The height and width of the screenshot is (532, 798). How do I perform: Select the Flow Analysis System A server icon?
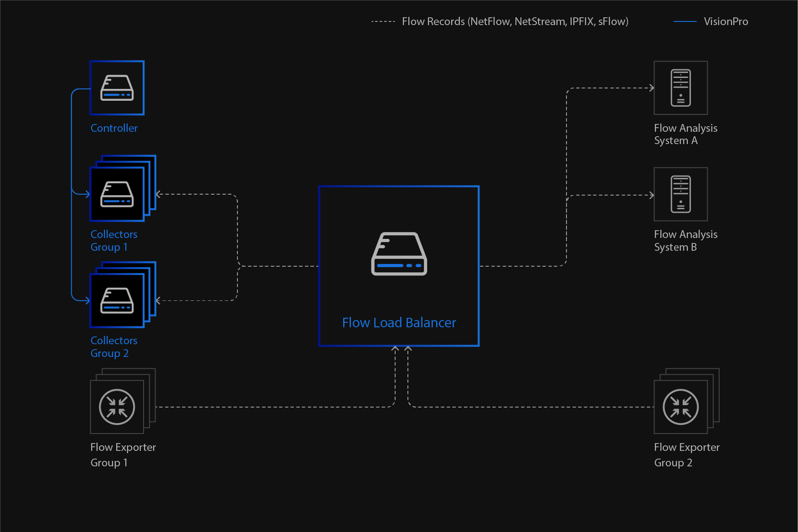[x=680, y=88]
